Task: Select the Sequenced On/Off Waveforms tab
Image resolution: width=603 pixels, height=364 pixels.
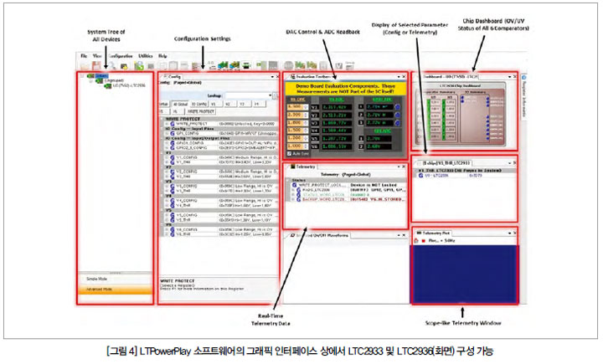Action: pos(320,235)
